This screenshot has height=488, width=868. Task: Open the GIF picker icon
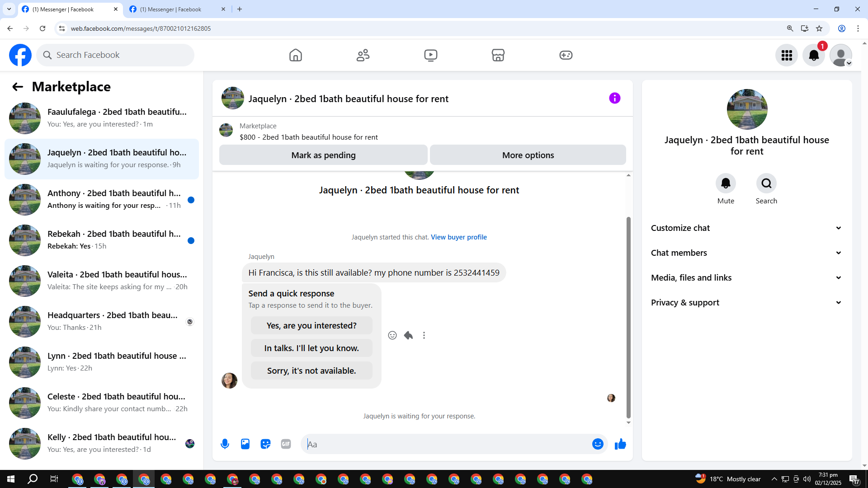coord(286,444)
